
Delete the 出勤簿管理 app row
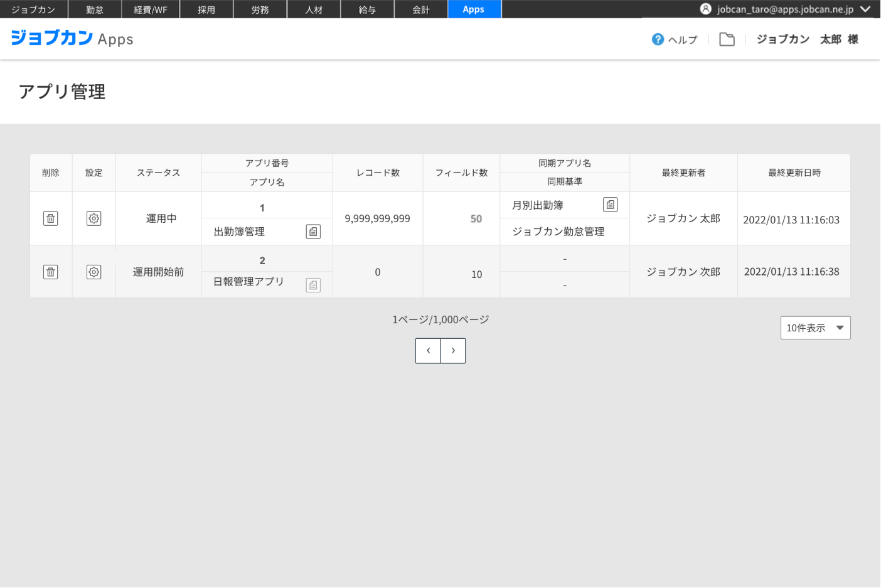pyautogui.click(x=51, y=218)
